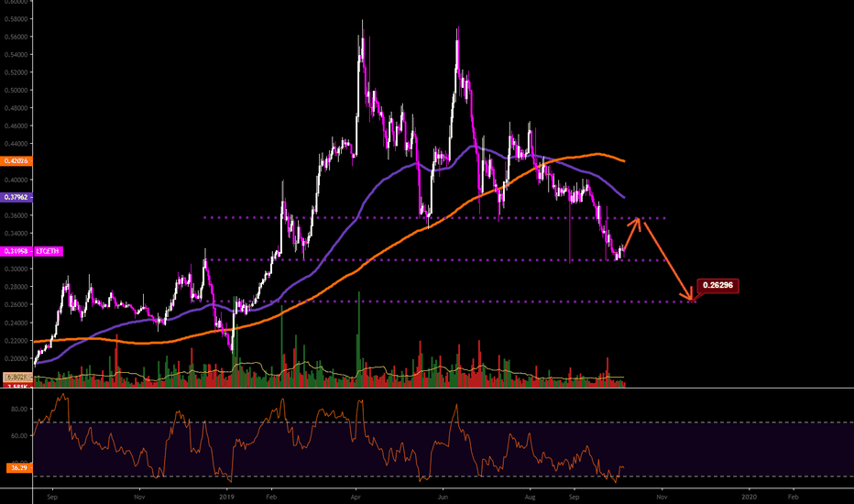The width and height of the screenshot is (854, 504).
Task: Click the 0.58000 price axis label
Action: [16, 19]
